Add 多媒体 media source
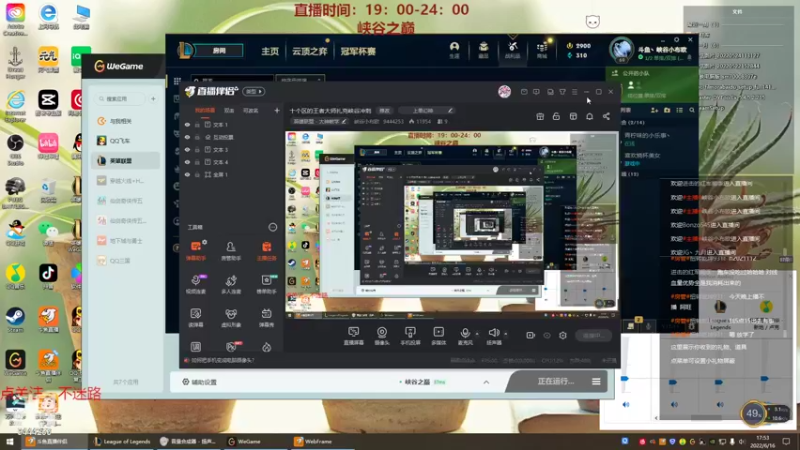This screenshot has height=450, width=800. pyautogui.click(x=438, y=336)
